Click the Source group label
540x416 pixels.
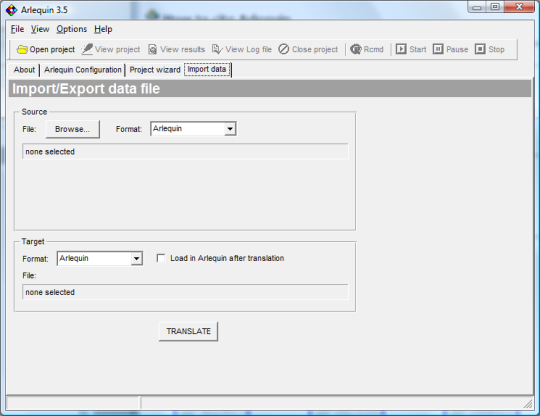pos(34,112)
